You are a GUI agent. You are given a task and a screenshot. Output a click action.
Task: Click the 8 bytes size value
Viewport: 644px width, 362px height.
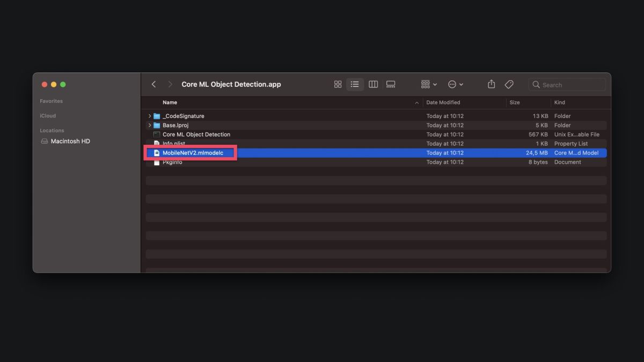(x=538, y=162)
